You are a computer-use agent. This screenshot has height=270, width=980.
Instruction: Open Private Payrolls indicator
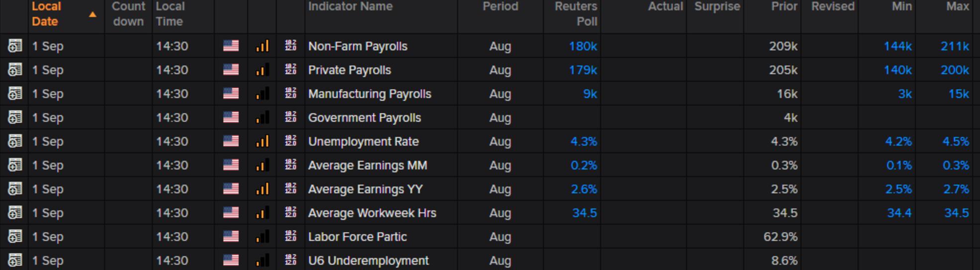click(x=349, y=70)
